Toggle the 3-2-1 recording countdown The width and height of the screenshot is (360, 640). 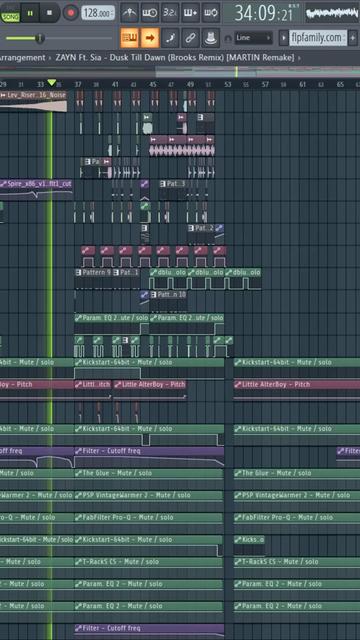pos(170,13)
